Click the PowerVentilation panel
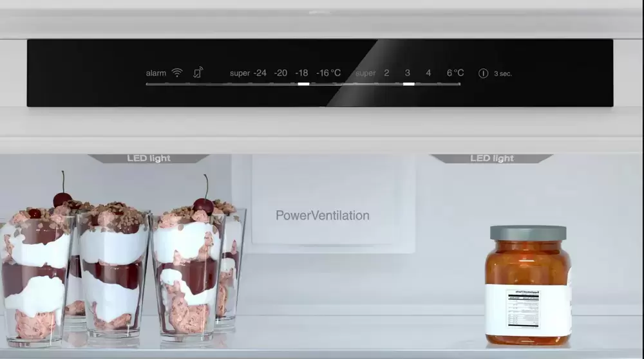Image resolution: width=644 pixels, height=359 pixels. tap(323, 216)
